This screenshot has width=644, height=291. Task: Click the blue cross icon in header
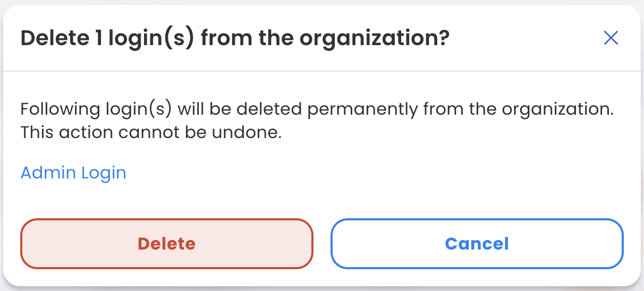click(611, 38)
